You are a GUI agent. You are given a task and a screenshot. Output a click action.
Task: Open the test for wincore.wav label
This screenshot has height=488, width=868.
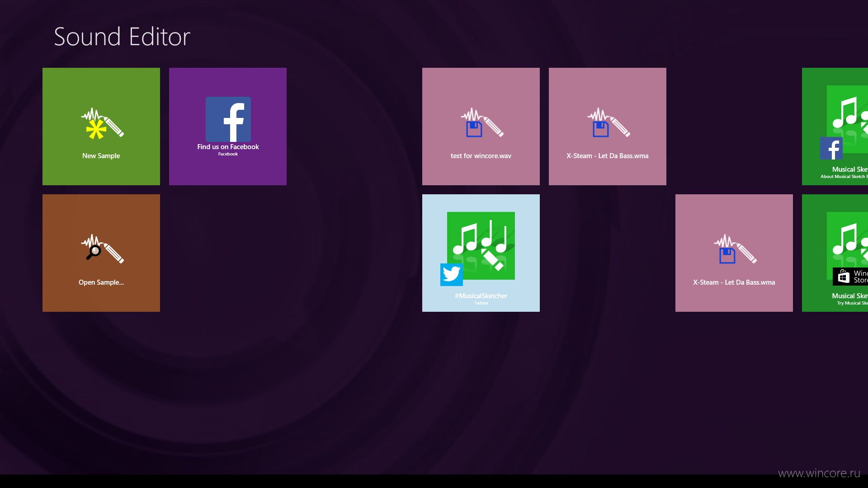tap(481, 156)
